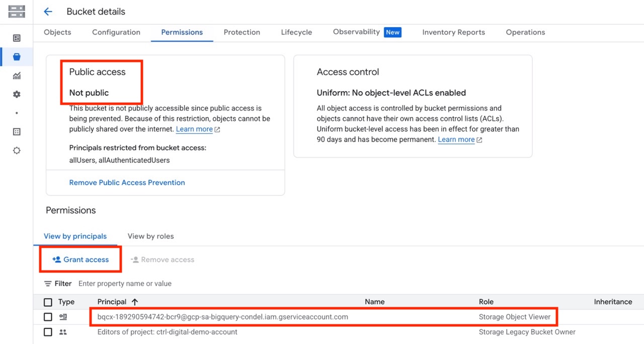Screen dimensions: 644x344
Task: Toggle the select-all checkbox in the table header
Action: pos(48,302)
